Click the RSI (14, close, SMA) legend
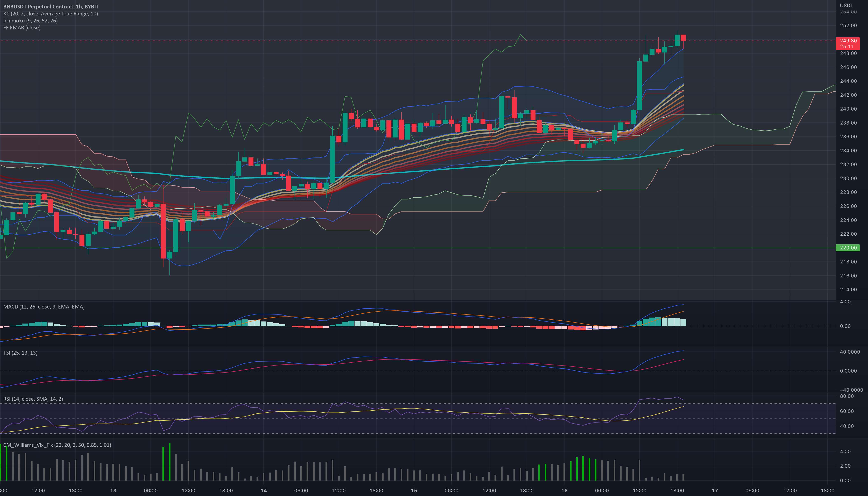The height and width of the screenshot is (496, 868). (x=33, y=399)
